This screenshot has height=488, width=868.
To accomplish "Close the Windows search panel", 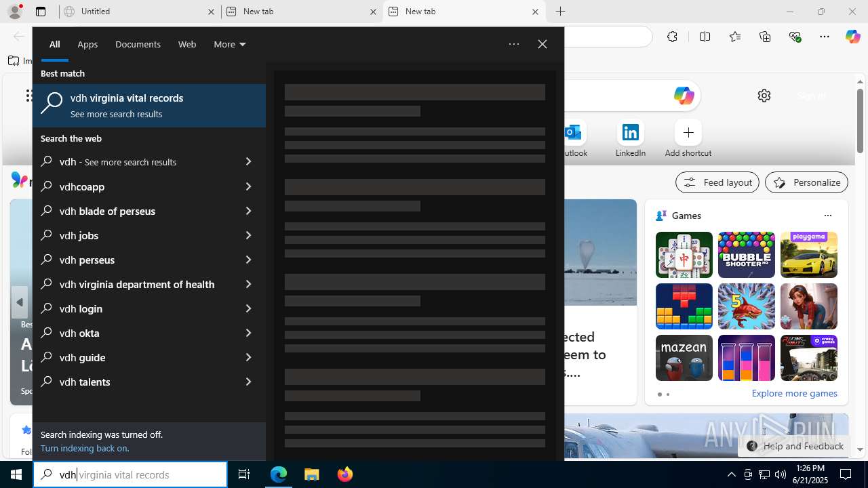I will point(542,44).
